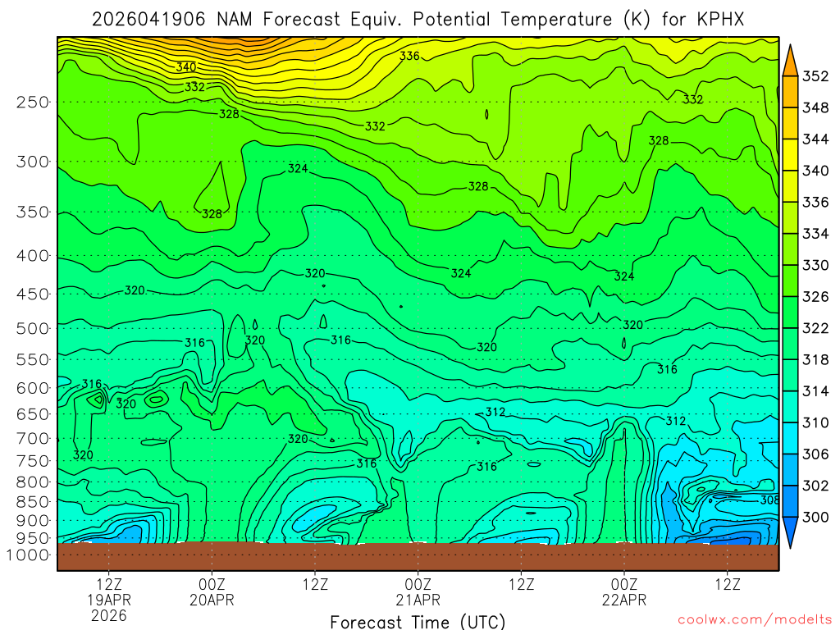Click the 318 value on the color scale
This screenshot has height=630, width=840.
(x=815, y=360)
